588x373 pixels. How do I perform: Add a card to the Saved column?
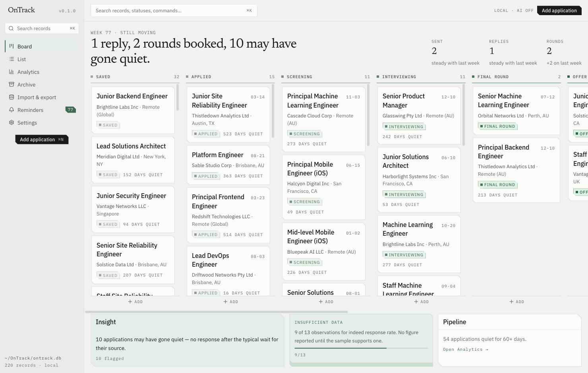[135, 302]
